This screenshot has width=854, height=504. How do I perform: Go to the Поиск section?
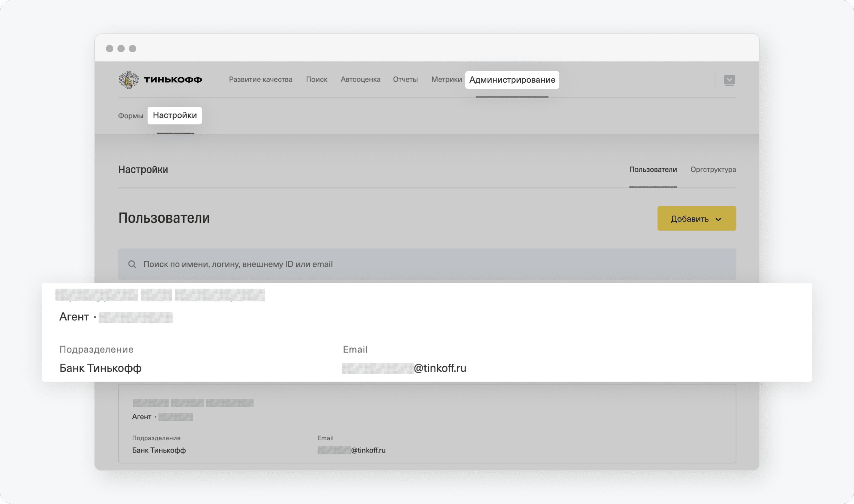pos(316,79)
